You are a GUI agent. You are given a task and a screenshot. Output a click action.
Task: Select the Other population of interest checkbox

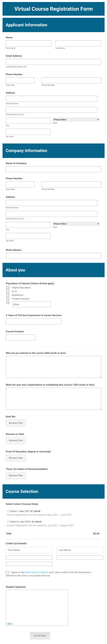[8, 303]
